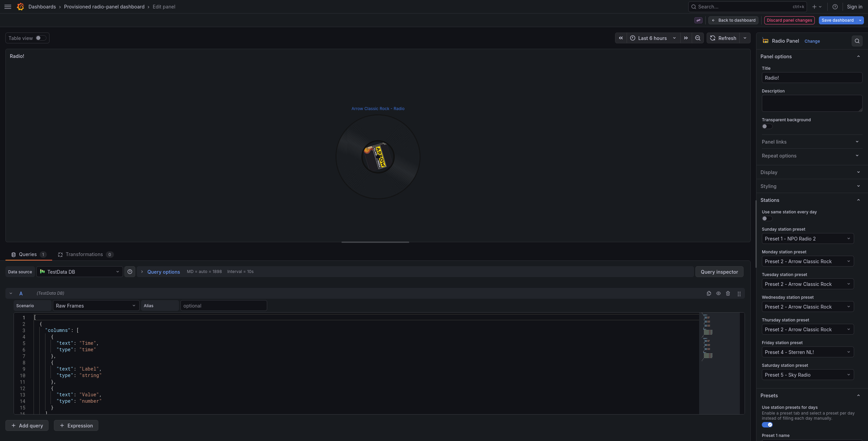Duplicate query A using the copy icon
Viewport: 868px width, 441px height.
[709, 293]
